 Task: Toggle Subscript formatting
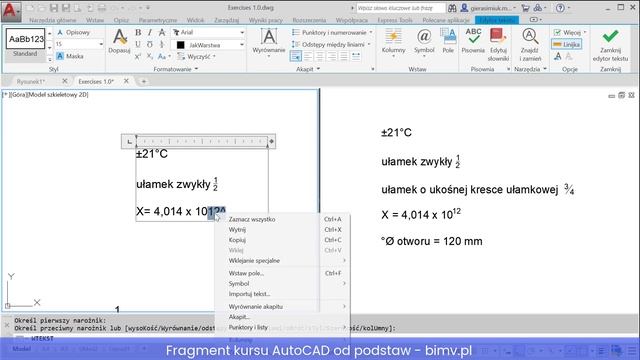150,56
